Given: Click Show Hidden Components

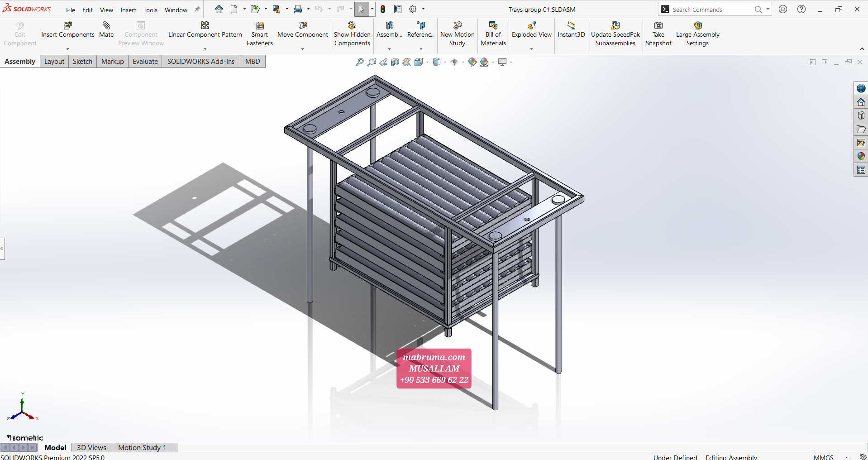Looking at the screenshot, I should tap(352, 34).
